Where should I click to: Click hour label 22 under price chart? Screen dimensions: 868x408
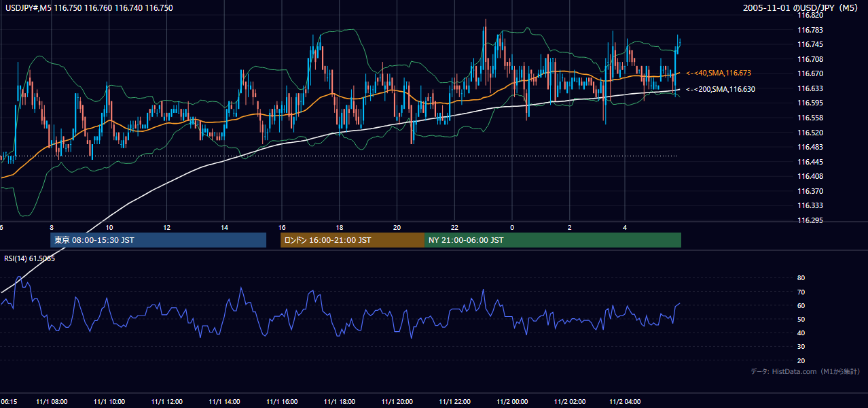coord(455,228)
